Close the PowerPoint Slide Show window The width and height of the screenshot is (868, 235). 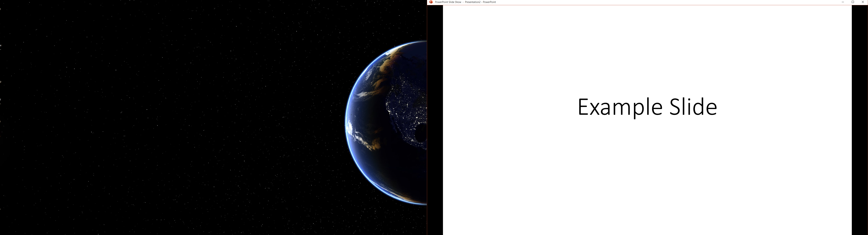click(x=863, y=2)
